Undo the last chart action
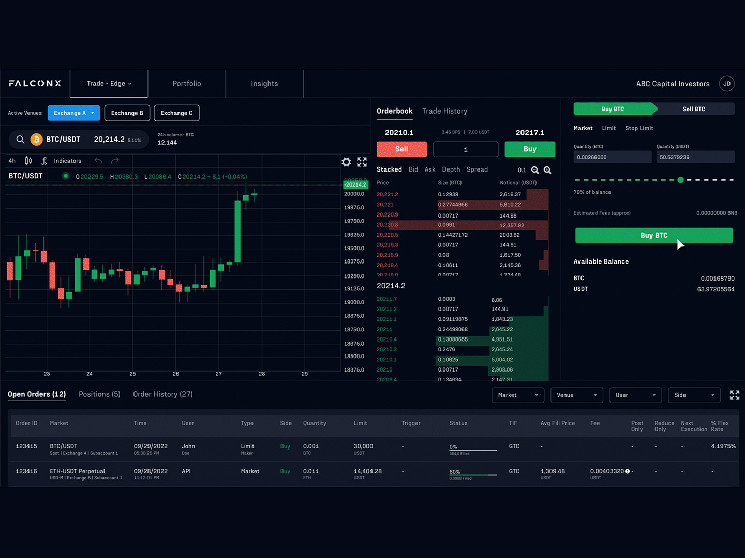Screen dimensions: 745x558 click(98, 161)
